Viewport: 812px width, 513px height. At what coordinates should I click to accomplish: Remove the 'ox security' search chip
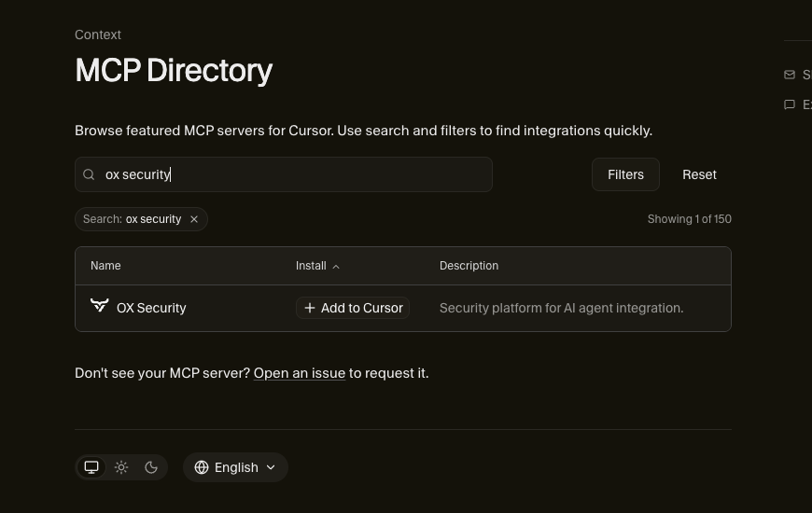pos(194,219)
